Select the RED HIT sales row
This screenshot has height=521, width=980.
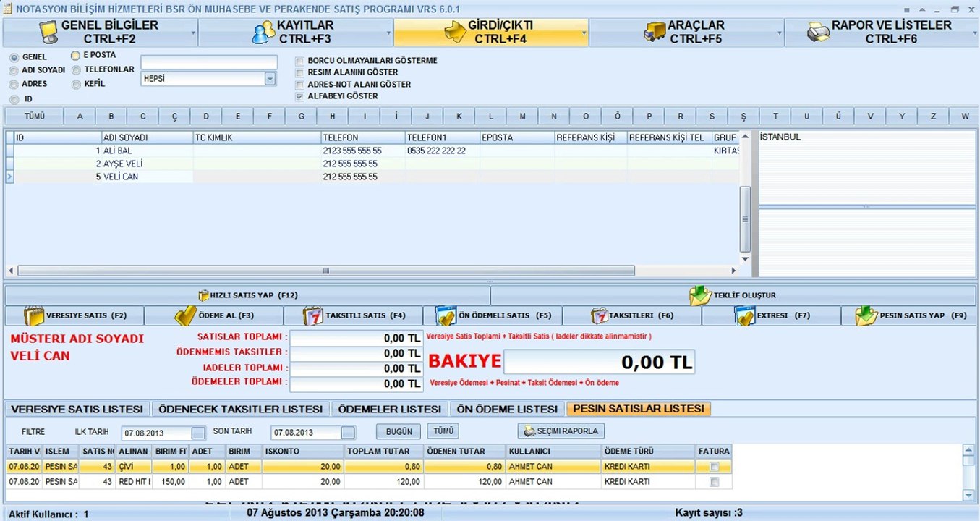369,482
